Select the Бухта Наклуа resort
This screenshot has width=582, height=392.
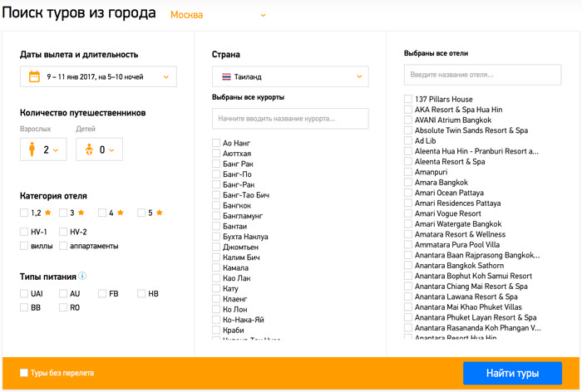[216, 236]
